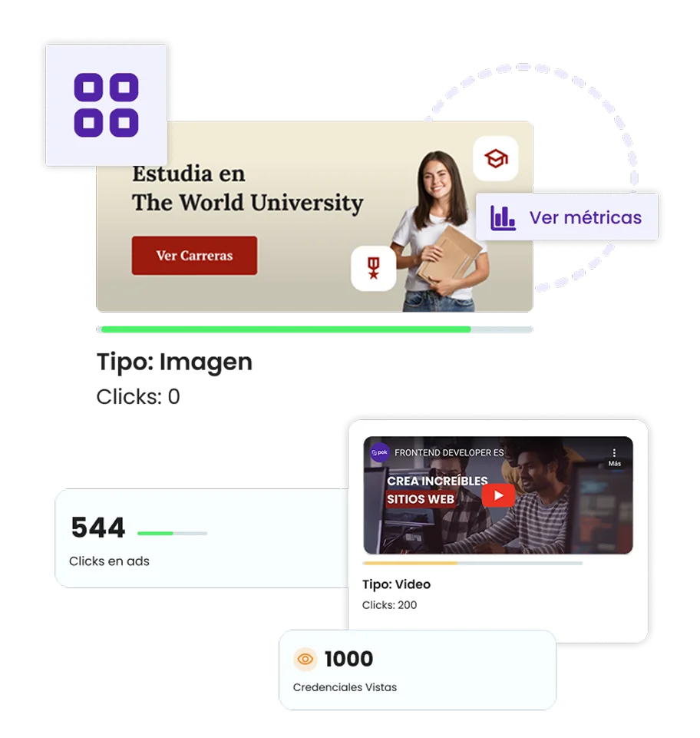The width and height of the screenshot is (700, 738).
Task: Click the pok channel logo on video
Action: pos(379,453)
